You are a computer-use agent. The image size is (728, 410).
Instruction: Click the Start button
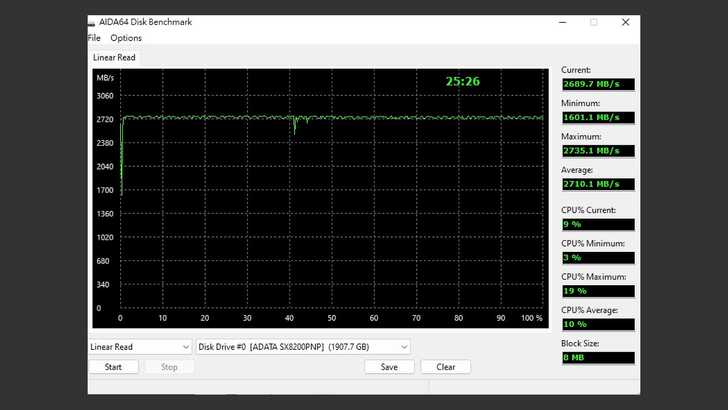click(x=113, y=367)
